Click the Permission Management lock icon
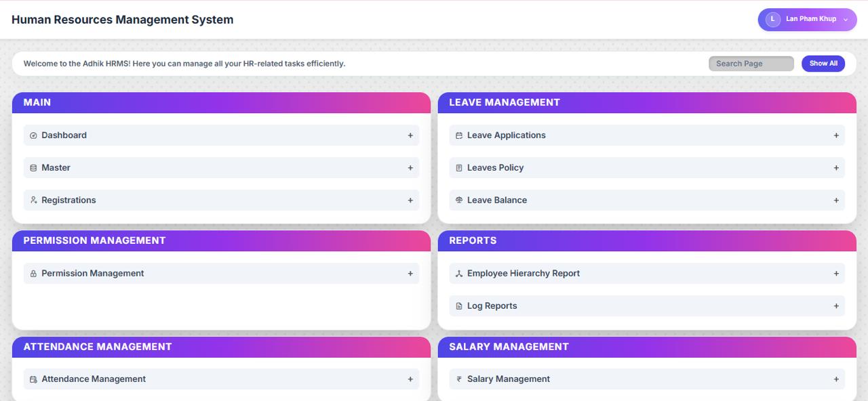This screenshot has height=401, width=868. (33, 274)
